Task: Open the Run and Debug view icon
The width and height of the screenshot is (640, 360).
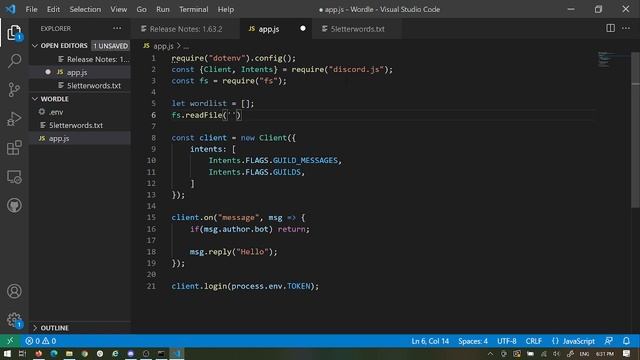Action: 14,119
